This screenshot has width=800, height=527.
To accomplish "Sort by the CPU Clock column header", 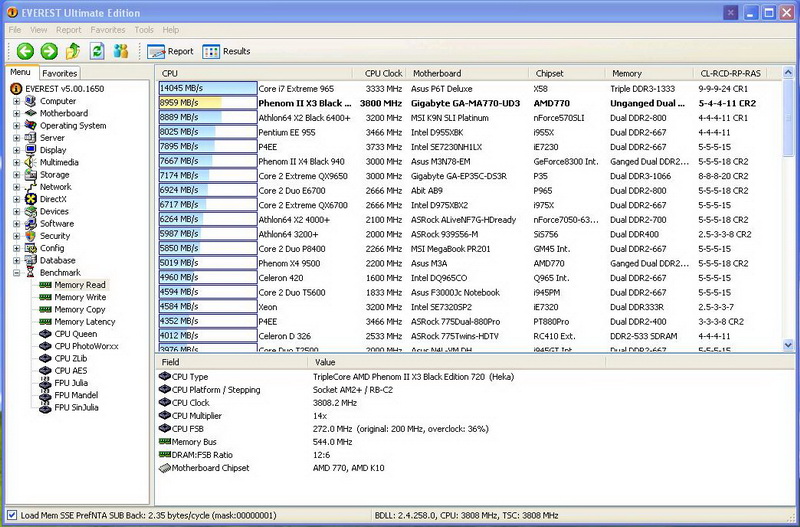I will point(380,73).
